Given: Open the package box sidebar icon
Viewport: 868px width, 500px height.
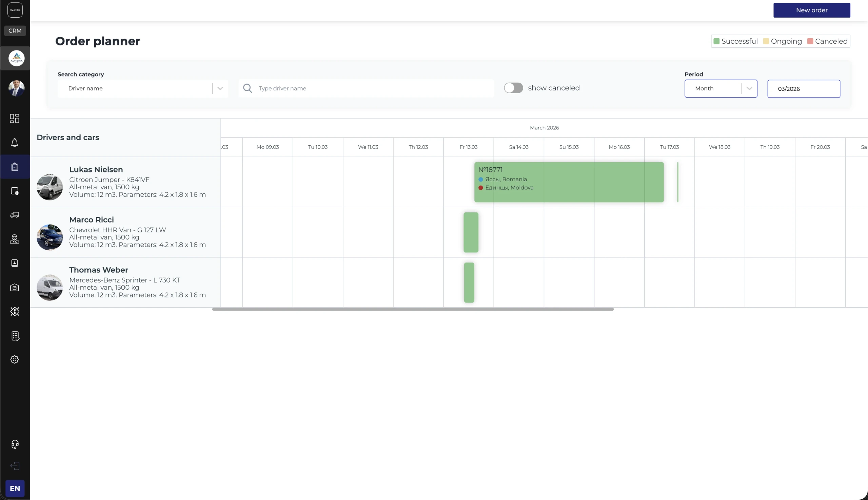Looking at the screenshot, I should point(15,287).
